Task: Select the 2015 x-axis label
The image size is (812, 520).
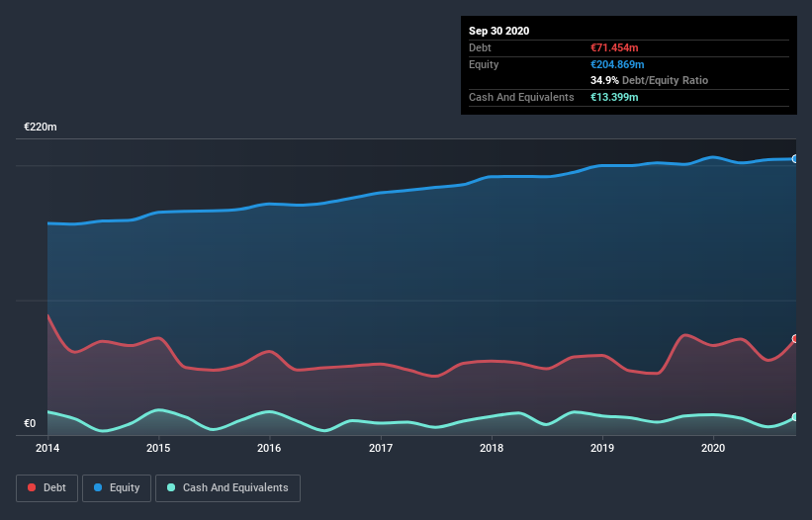Action: click(x=158, y=449)
